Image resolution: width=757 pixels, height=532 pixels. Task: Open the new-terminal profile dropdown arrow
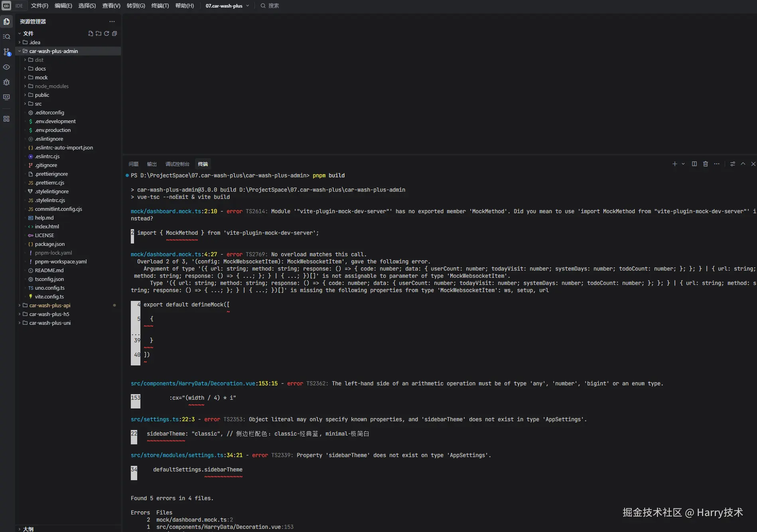point(683,164)
